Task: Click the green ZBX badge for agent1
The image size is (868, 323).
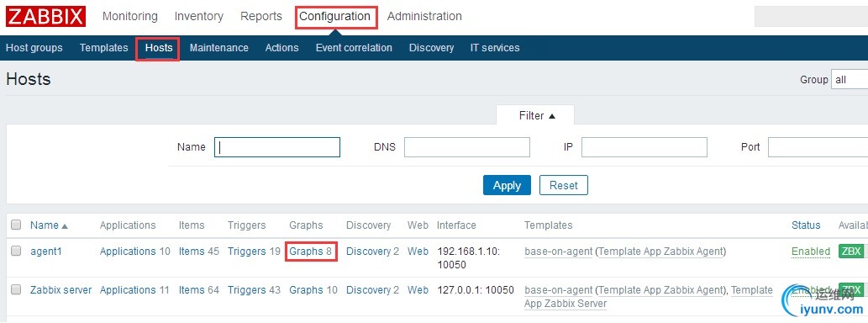Action: (851, 251)
